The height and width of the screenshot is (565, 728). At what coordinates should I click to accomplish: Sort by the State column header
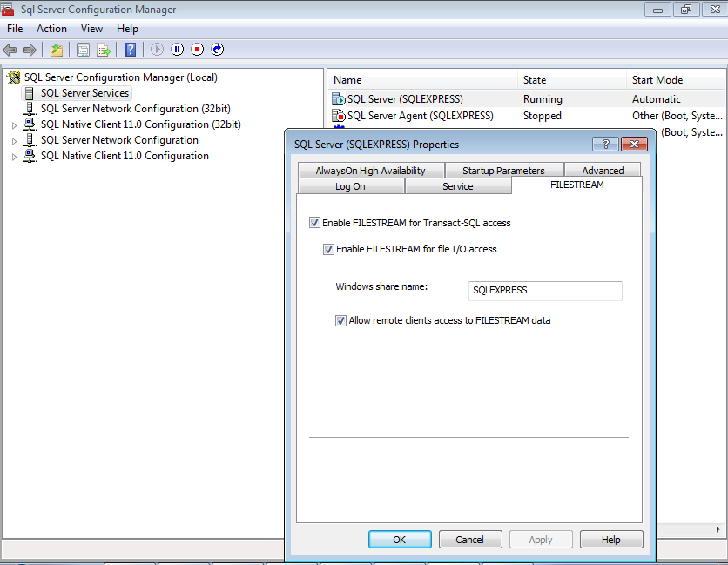[572, 80]
